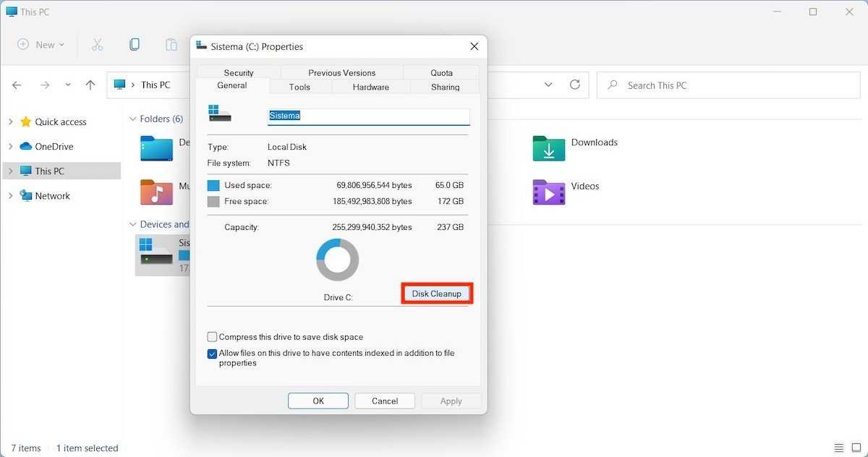Enable Compress this drive checkbox
The height and width of the screenshot is (457, 868).
[x=213, y=337]
